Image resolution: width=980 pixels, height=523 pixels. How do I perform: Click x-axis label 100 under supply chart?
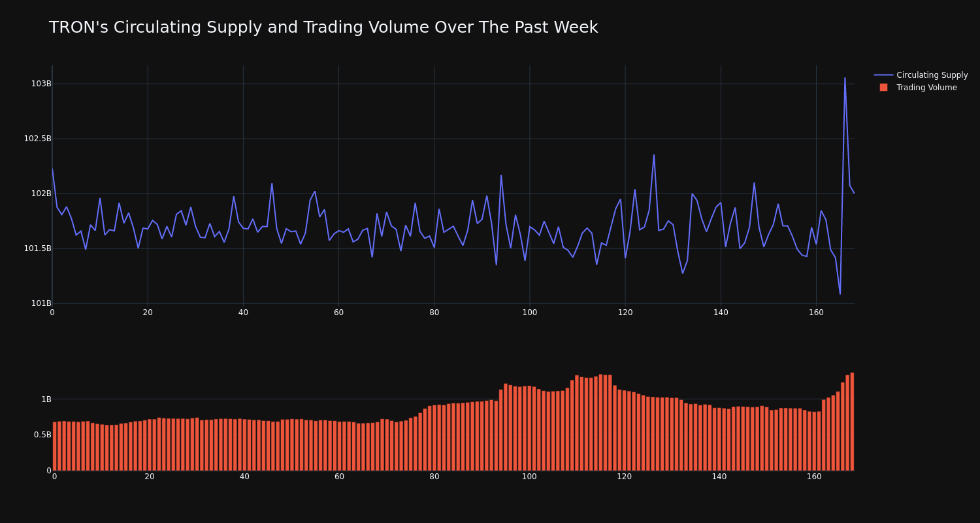click(x=530, y=312)
